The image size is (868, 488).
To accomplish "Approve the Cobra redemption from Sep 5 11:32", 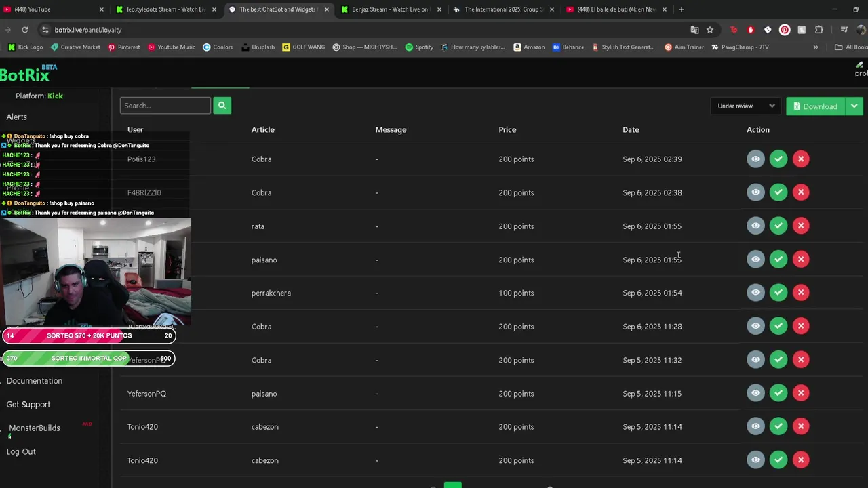I will [x=778, y=359].
